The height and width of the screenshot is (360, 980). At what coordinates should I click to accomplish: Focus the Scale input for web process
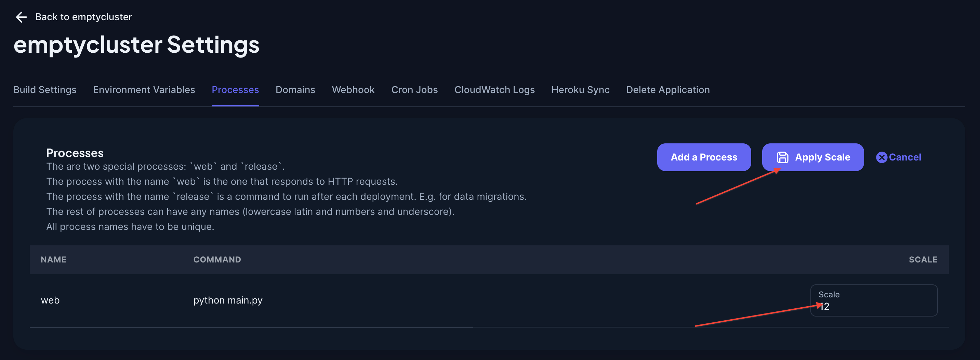[x=873, y=306]
